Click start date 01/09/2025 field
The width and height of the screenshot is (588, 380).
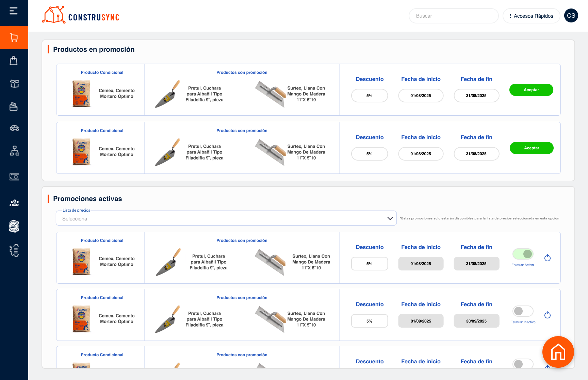[421, 321]
